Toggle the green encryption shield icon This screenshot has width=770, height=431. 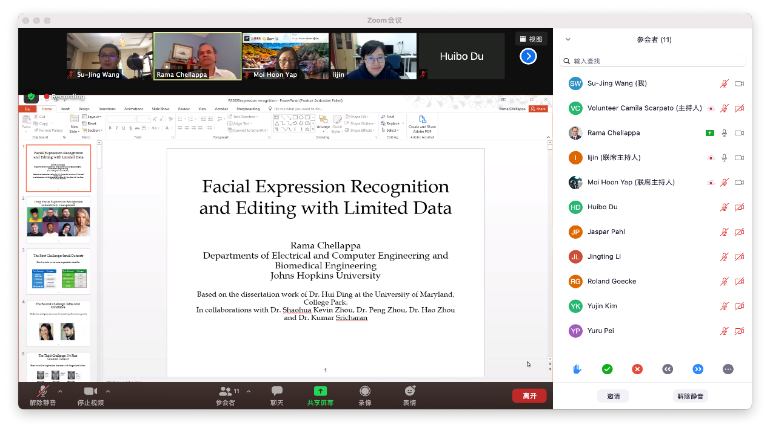[31, 97]
